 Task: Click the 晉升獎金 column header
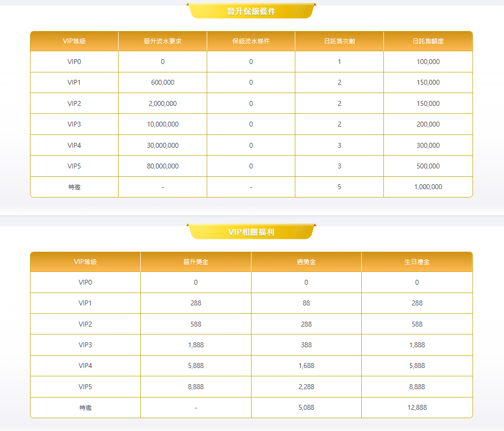coord(196,262)
